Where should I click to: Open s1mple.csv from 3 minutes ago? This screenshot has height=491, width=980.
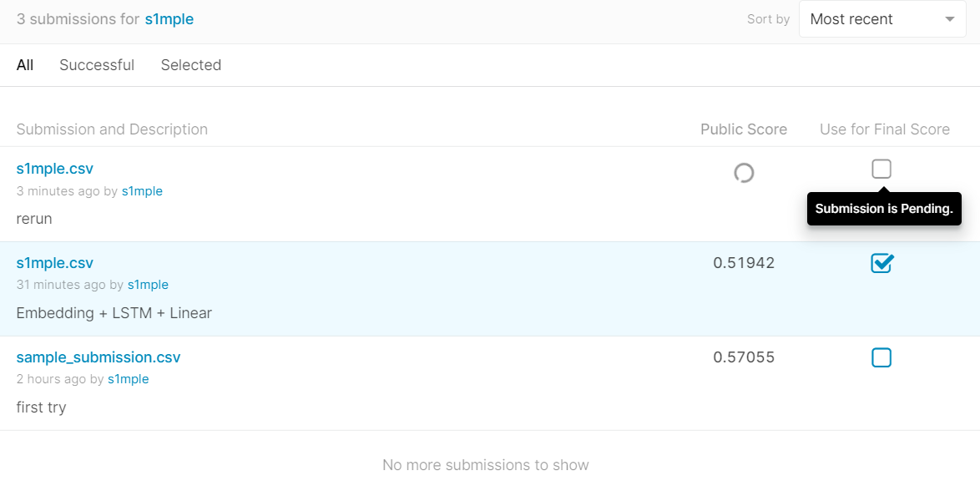pyautogui.click(x=55, y=169)
